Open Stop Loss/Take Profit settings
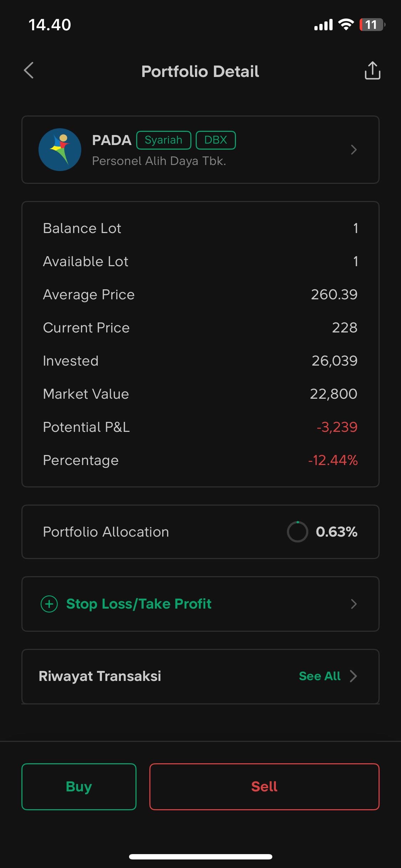 point(139,604)
